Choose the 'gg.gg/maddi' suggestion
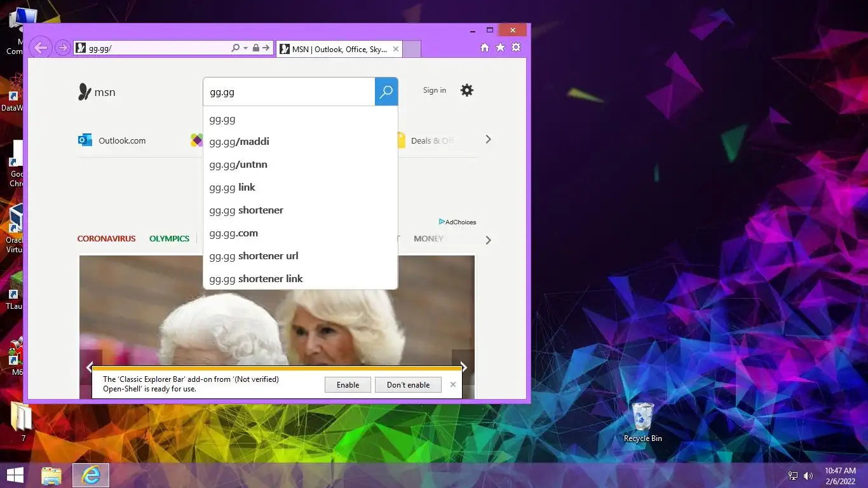The height and width of the screenshot is (488, 868). coord(300,142)
